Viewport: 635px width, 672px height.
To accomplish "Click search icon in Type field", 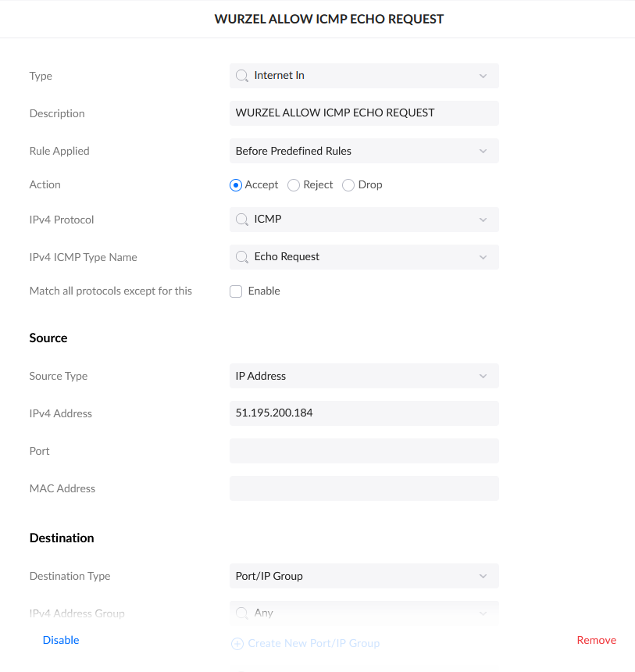I will (x=242, y=76).
